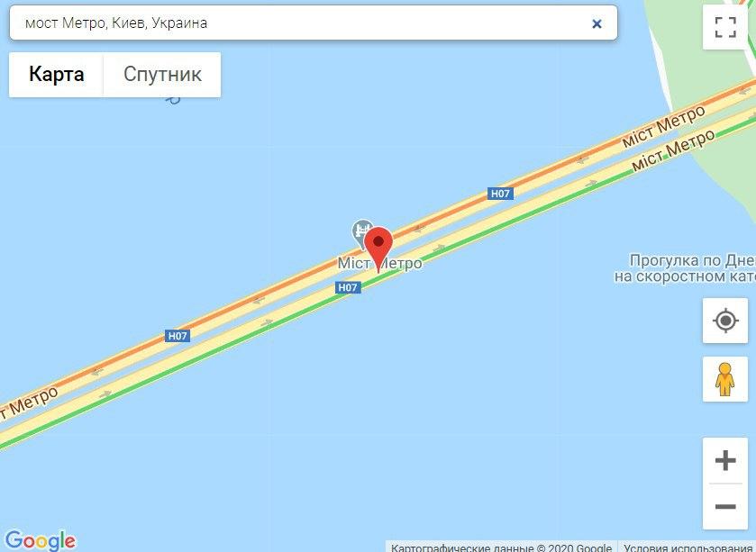Switch to Карта map view
This screenshot has height=552, width=756.
click(57, 75)
